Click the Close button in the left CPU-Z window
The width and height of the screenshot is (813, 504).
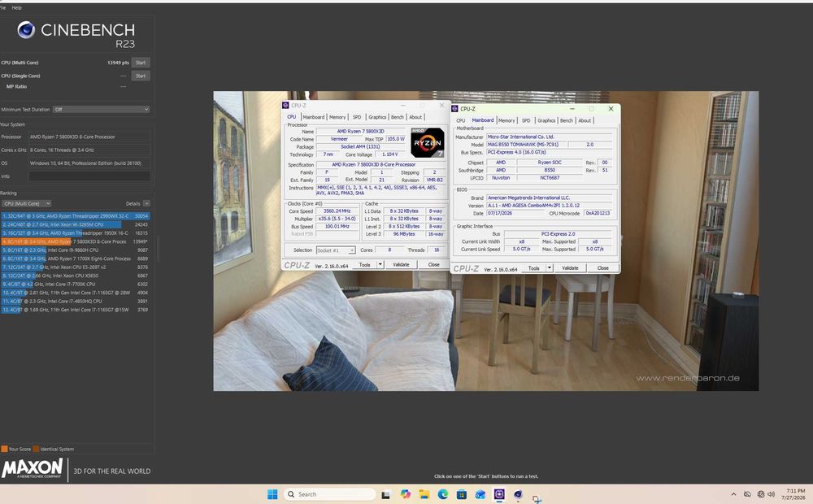pyautogui.click(x=433, y=264)
